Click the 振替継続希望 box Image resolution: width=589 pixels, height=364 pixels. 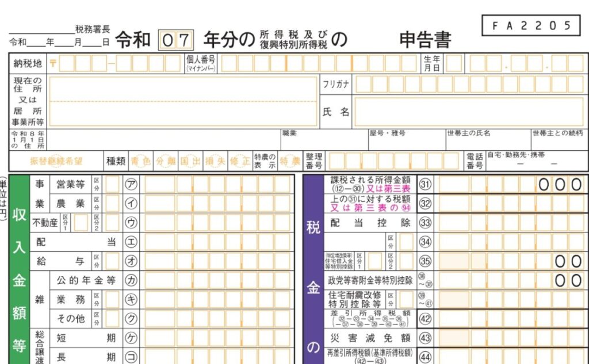pos(56,162)
